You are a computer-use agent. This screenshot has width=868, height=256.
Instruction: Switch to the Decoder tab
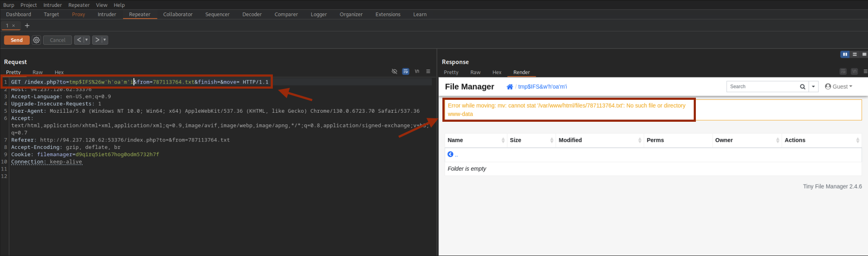[x=252, y=15]
